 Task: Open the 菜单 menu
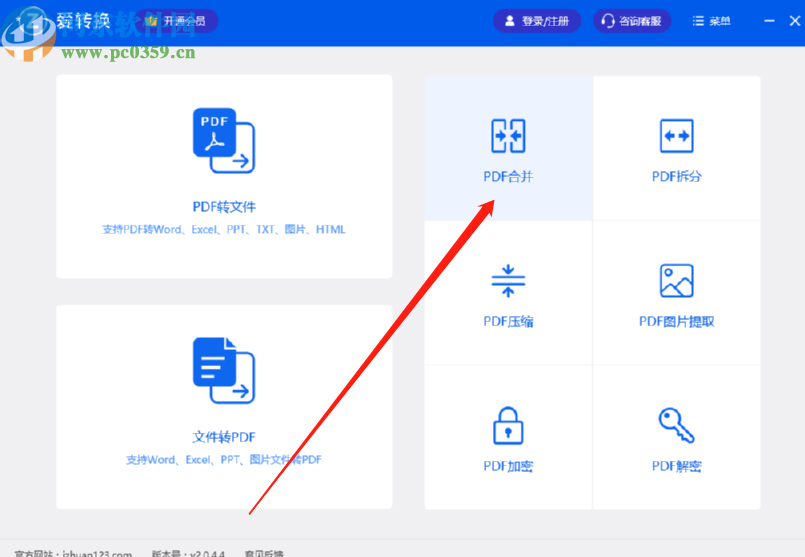point(711,21)
